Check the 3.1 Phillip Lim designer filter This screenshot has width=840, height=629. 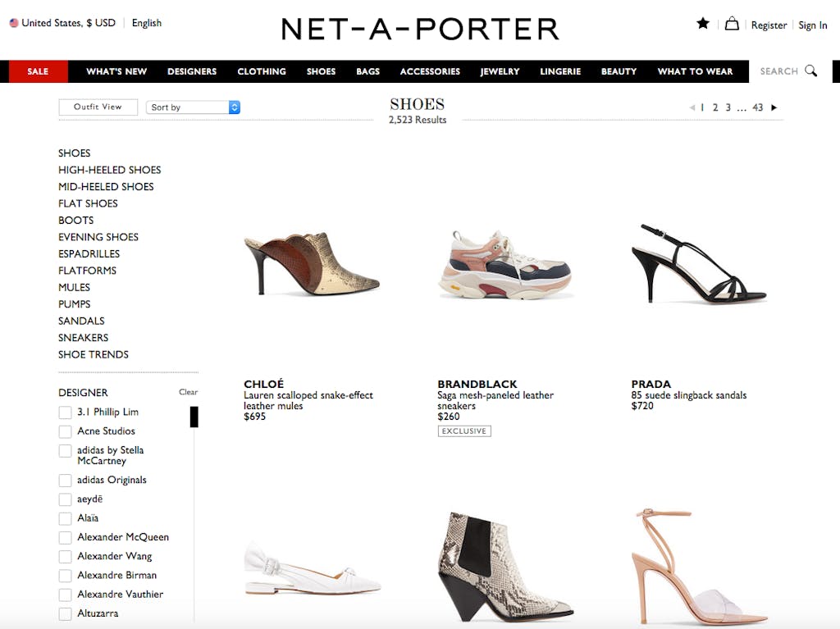(x=65, y=412)
